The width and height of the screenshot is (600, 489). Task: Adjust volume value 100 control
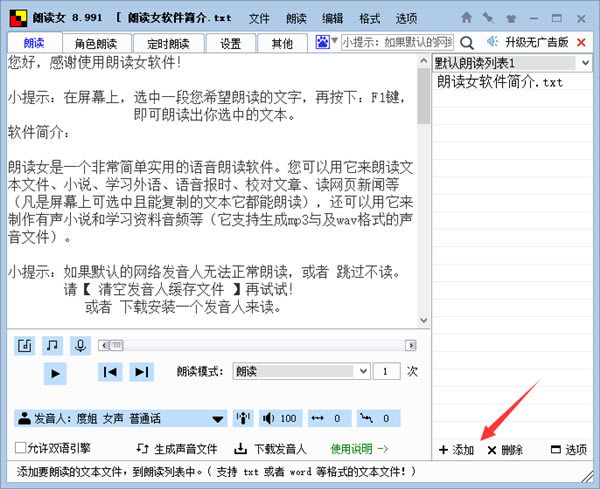click(x=280, y=418)
